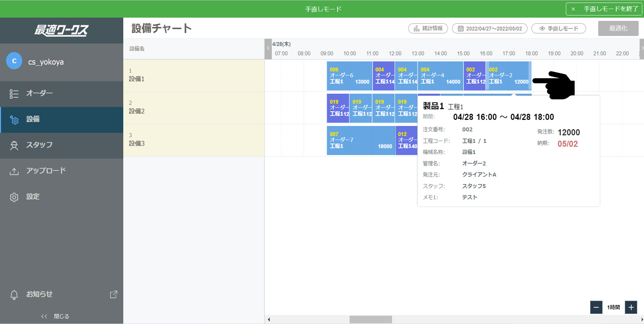Click the 最適ワークス logo
The image size is (644, 324).
pyautogui.click(x=62, y=30)
